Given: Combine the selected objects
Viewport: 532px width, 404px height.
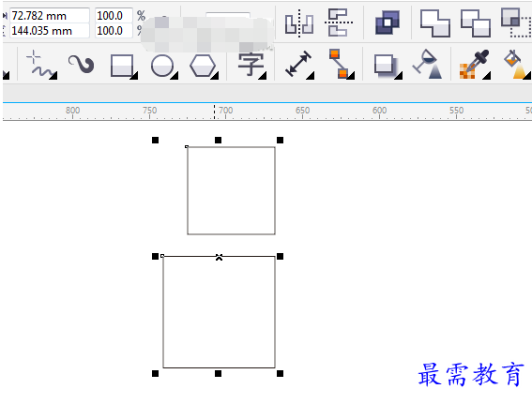Looking at the screenshot, I should [388, 22].
